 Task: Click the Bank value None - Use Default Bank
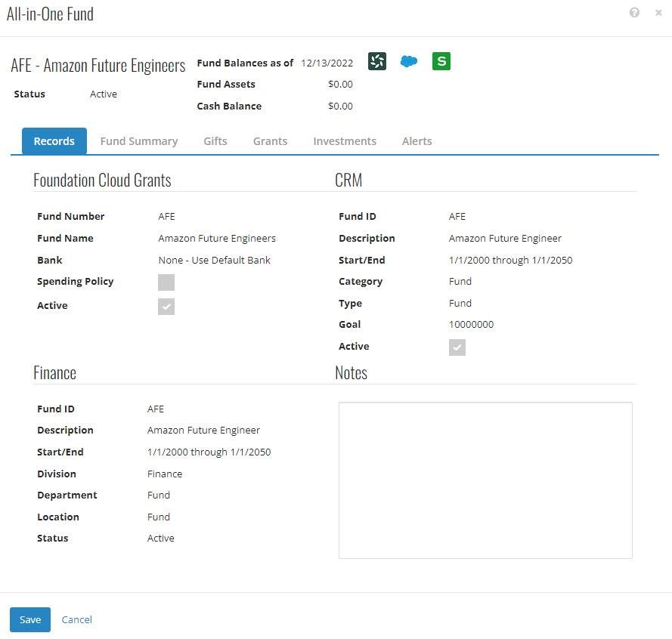click(x=214, y=260)
